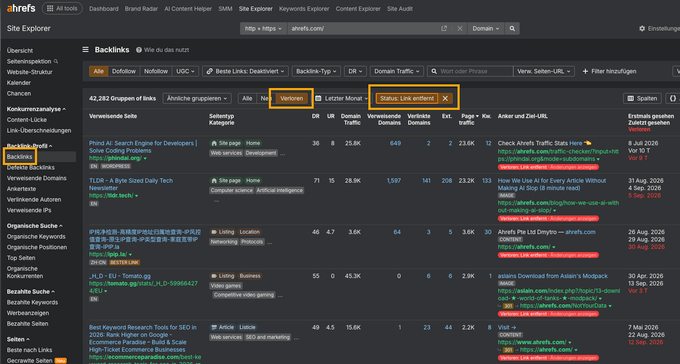Open Website-Struktur in the sidebar
Screen dimensions: 680x364
click(29, 72)
